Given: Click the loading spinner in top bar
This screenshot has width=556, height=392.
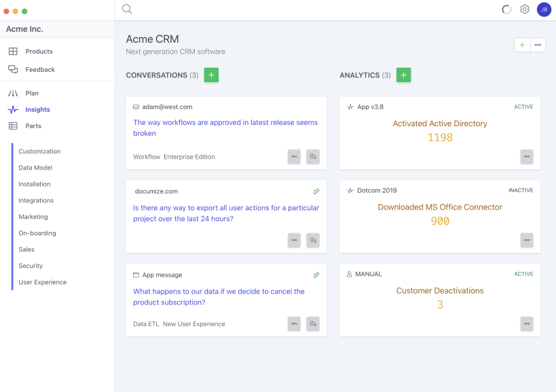Looking at the screenshot, I should (506, 9).
